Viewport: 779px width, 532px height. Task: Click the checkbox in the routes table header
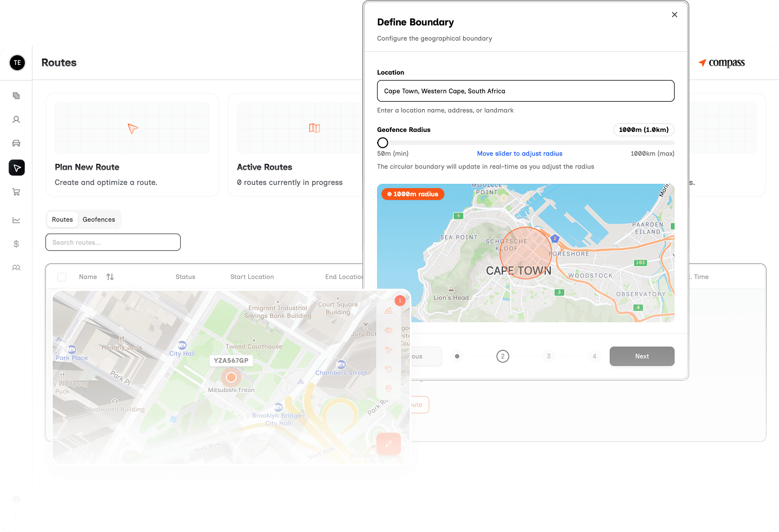[62, 276]
